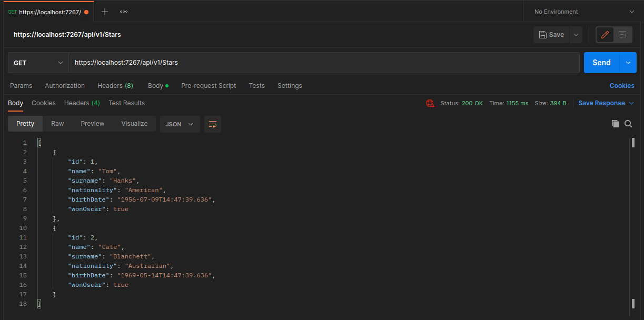
Task: Open the Tests tab
Action: (x=257, y=85)
